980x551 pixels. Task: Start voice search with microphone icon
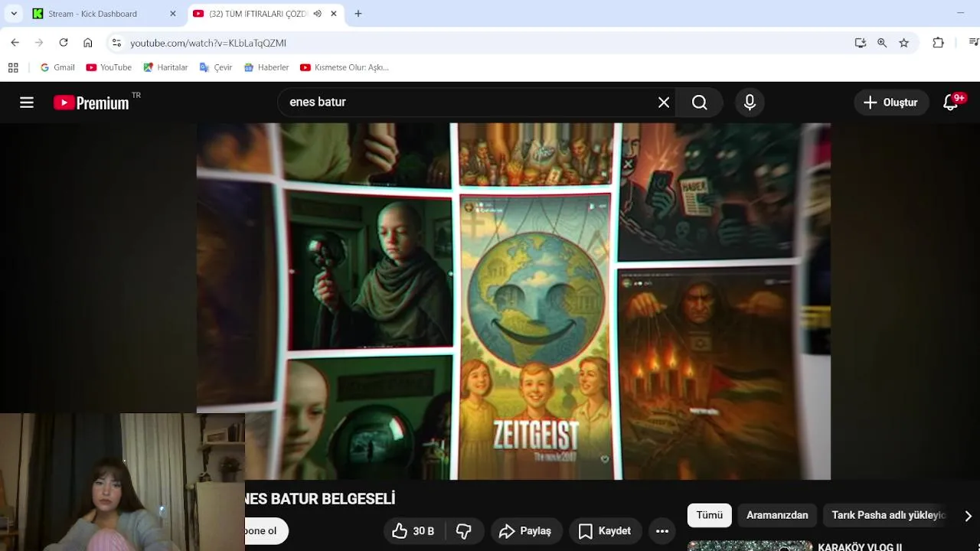[x=750, y=103]
